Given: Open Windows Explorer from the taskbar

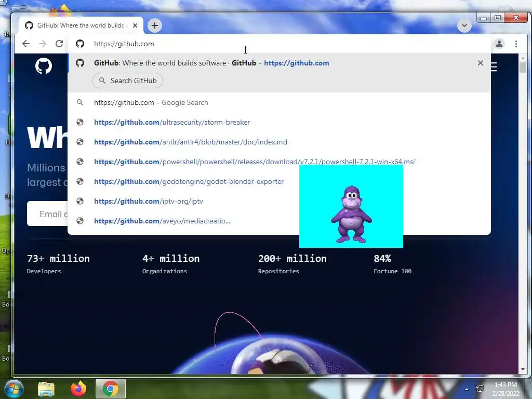Looking at the screenshot, I should tap(46, 389).
